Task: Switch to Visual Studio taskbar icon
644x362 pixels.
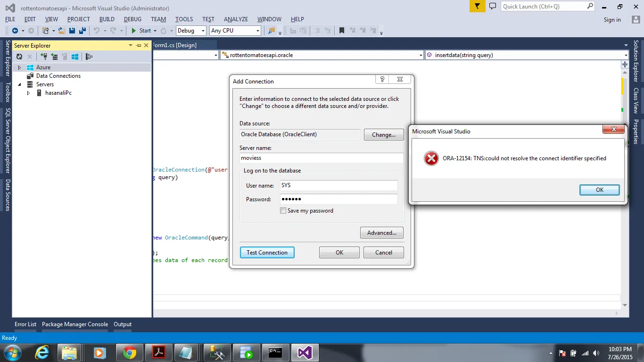Action: (305, 352)
